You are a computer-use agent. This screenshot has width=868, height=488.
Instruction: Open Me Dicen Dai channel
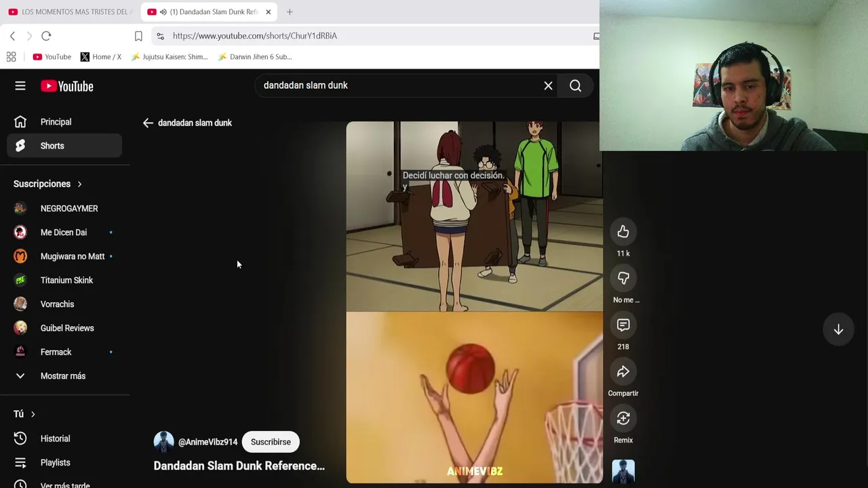click(64, 232)
